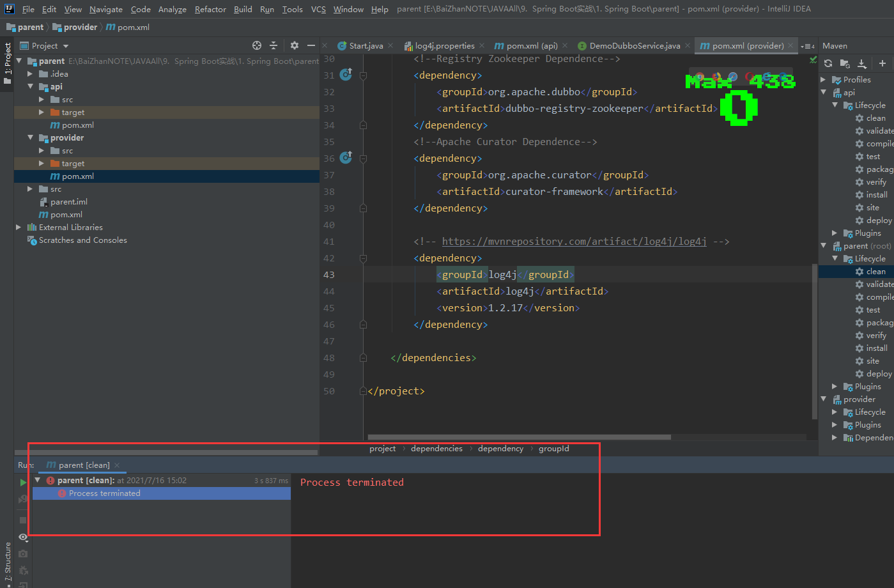The height and width of the screenshot is (588, 894).
Task: Close the log4j.properties tab
Action: (482, 45)
